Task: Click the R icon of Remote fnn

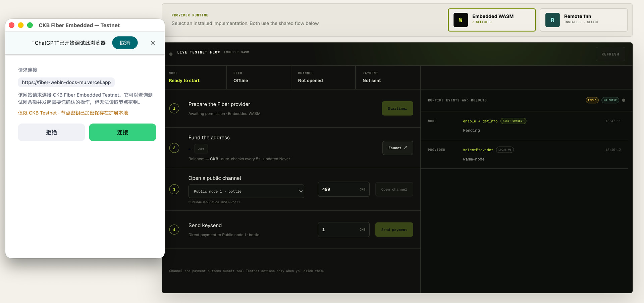Action: tap(552, 20)
